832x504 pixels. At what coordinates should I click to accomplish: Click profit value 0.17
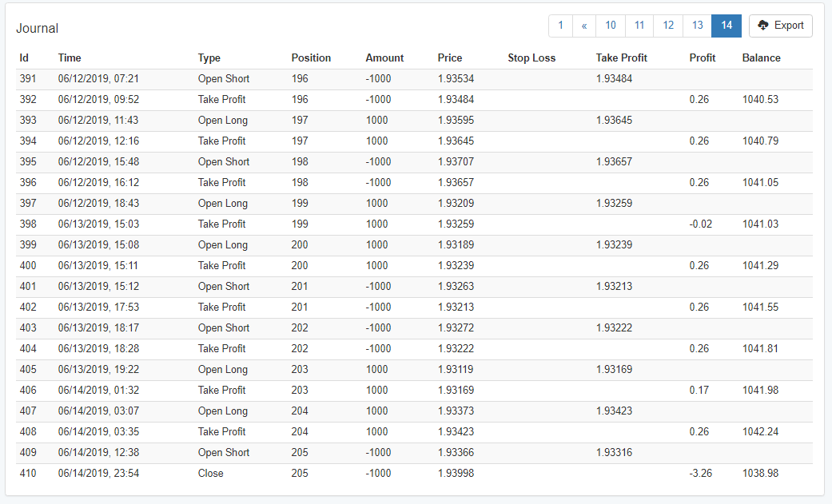tap(699, 390)
